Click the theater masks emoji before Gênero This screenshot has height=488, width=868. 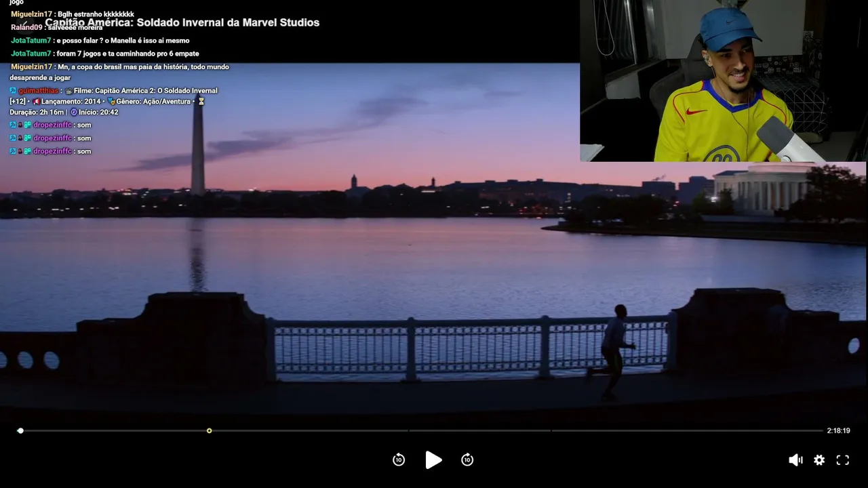(x=111, y=102)
